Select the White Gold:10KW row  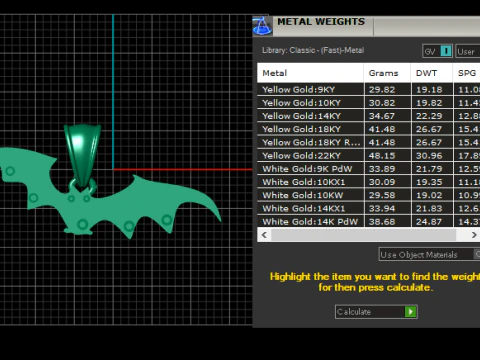click(369, 195)
